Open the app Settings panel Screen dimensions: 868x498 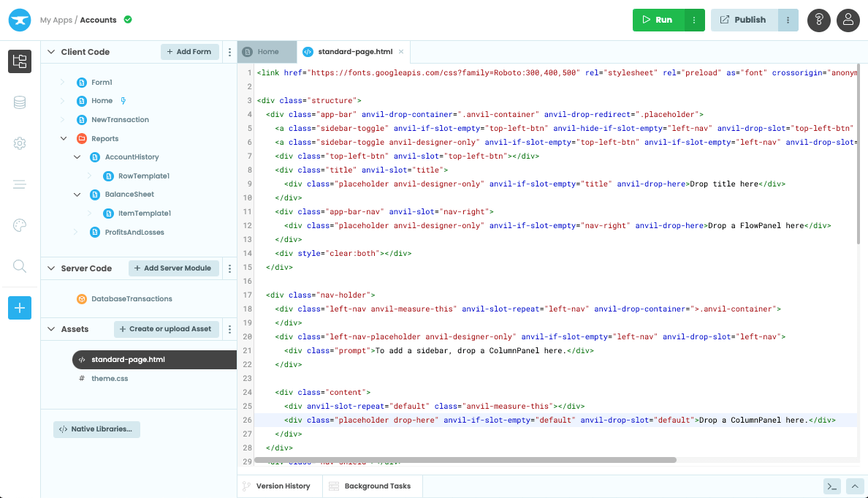20,143
